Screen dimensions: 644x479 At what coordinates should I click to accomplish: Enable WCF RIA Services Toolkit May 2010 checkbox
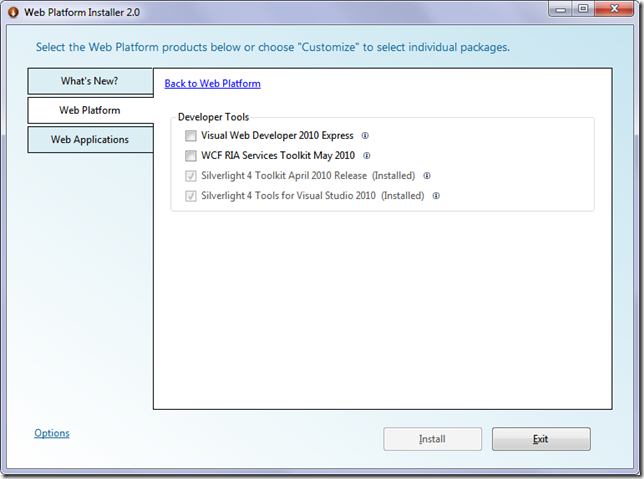coord(191,156)
